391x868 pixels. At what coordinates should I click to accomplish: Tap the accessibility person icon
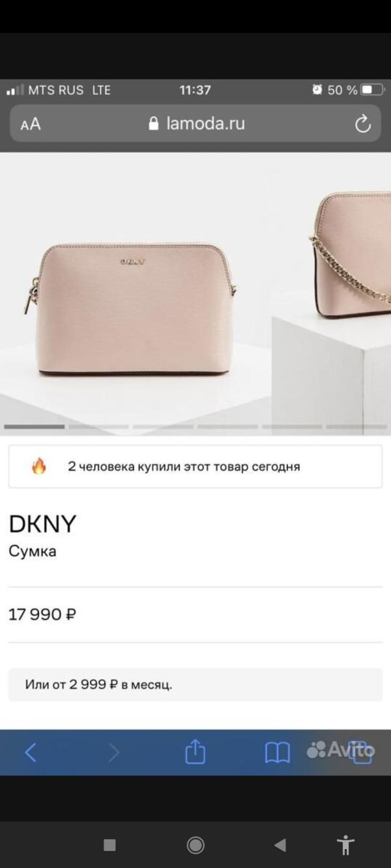click(345, 845)
